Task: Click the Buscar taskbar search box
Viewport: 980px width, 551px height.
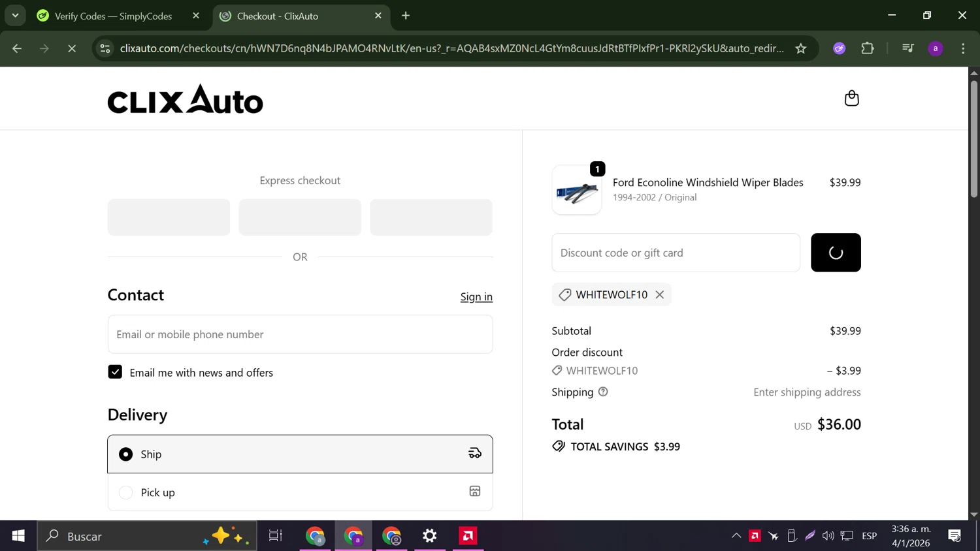Action: [147, 536]
